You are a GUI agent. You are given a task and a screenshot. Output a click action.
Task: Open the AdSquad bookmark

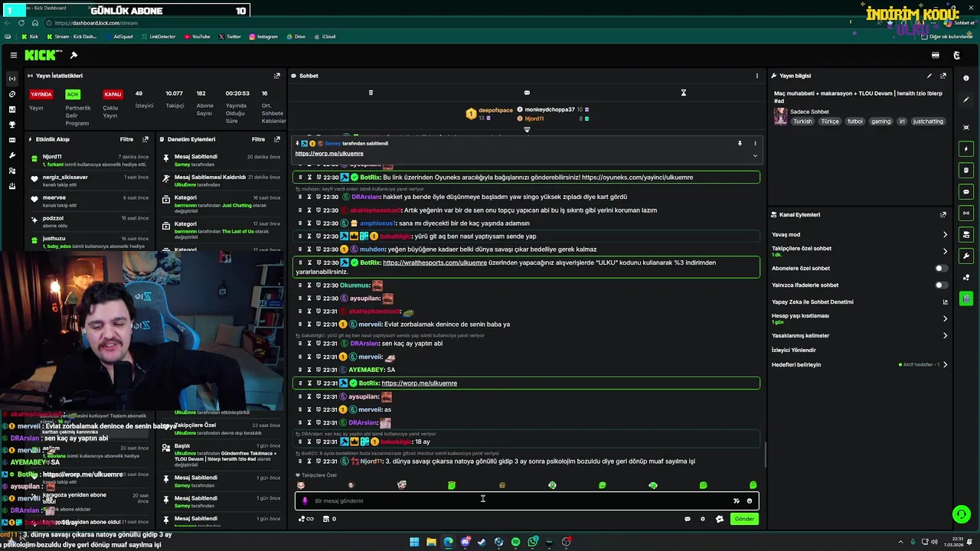point(119,37)
